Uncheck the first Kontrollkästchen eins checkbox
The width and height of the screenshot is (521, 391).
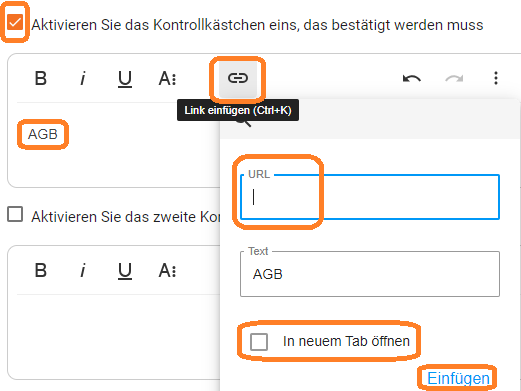[15, 22]
